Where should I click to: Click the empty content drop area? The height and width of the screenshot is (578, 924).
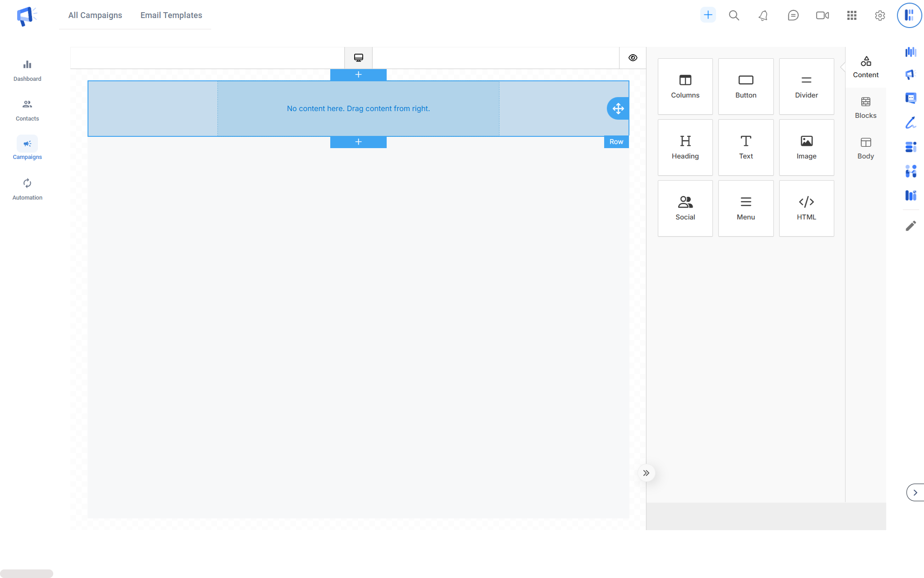coord(358,108)
